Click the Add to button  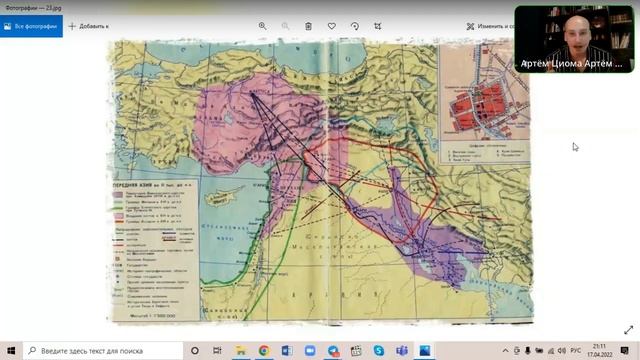point(89,26)
